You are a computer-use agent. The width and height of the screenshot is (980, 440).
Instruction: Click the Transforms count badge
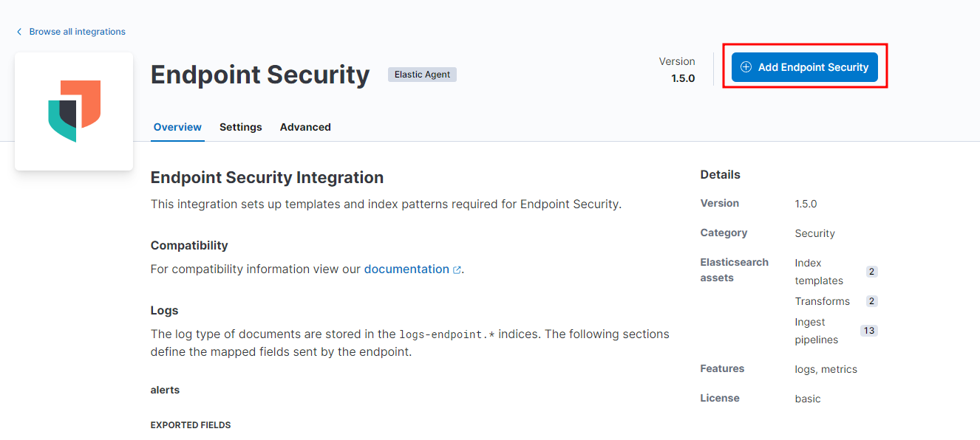[x=871, y=301]
